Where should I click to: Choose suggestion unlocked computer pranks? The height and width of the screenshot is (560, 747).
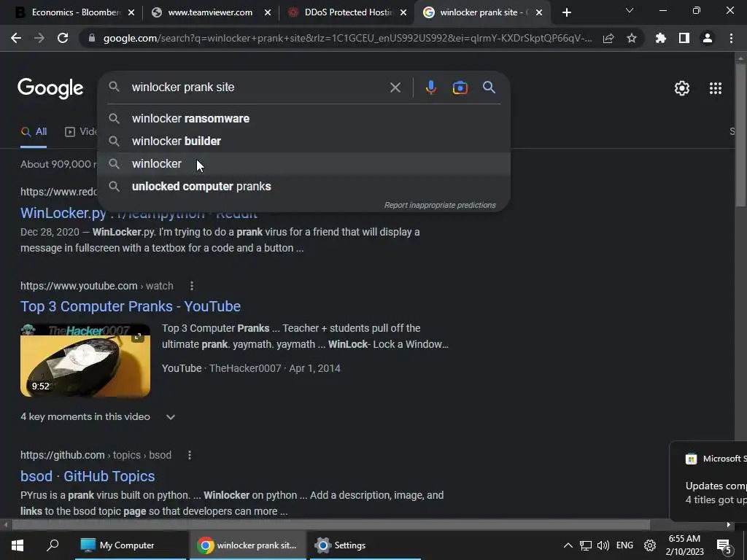(304, 186)
